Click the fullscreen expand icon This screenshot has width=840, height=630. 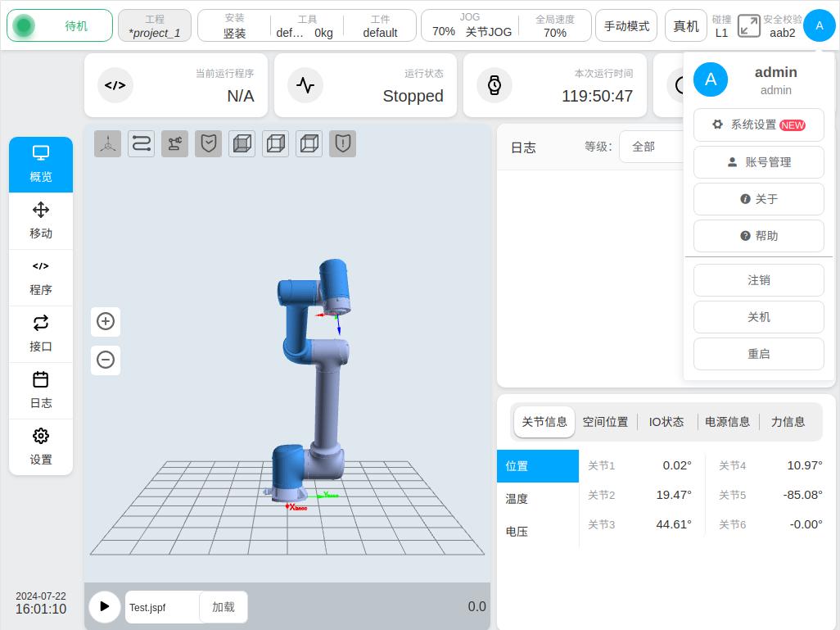tap(748, 26)
